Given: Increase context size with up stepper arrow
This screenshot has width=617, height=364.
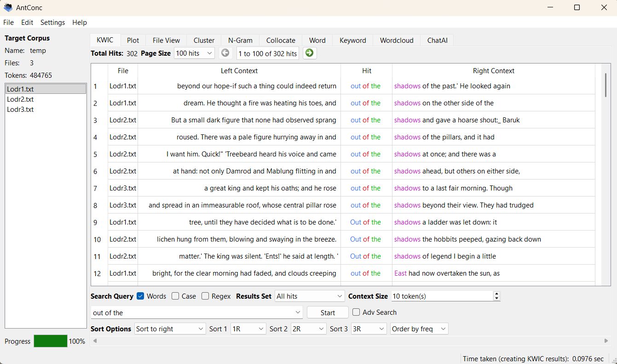Looking at the screenshot, I should (x=496, y=294).
